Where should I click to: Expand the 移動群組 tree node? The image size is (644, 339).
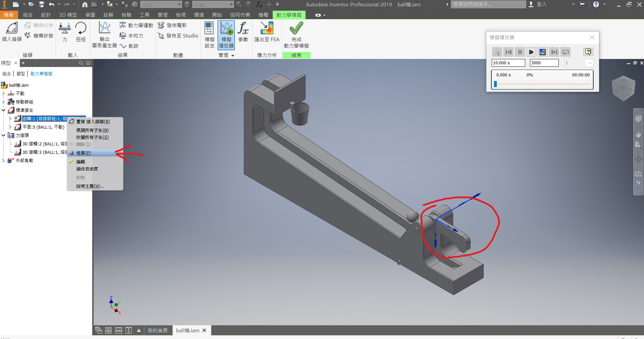[3, 102]
